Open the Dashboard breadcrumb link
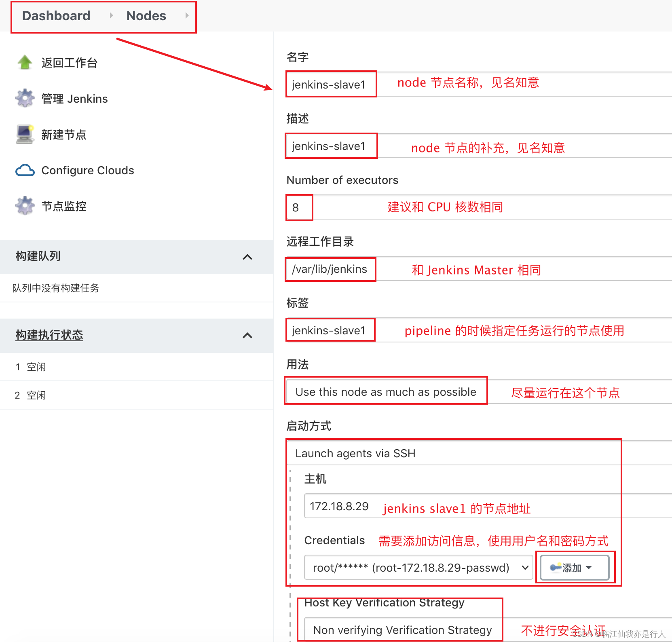Screen dimensions: 672x642 pyautogui.click(x=56, y=16)
